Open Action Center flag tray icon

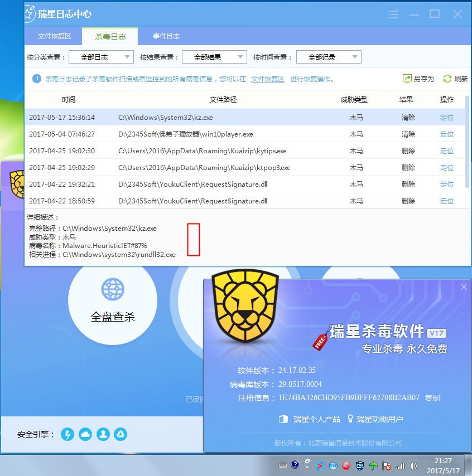(387, 465)
